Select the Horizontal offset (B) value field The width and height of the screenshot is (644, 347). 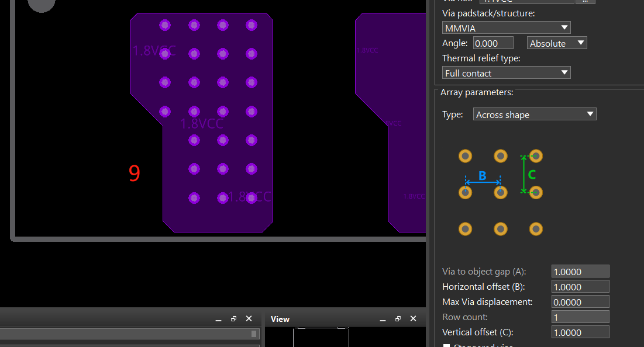580,287
